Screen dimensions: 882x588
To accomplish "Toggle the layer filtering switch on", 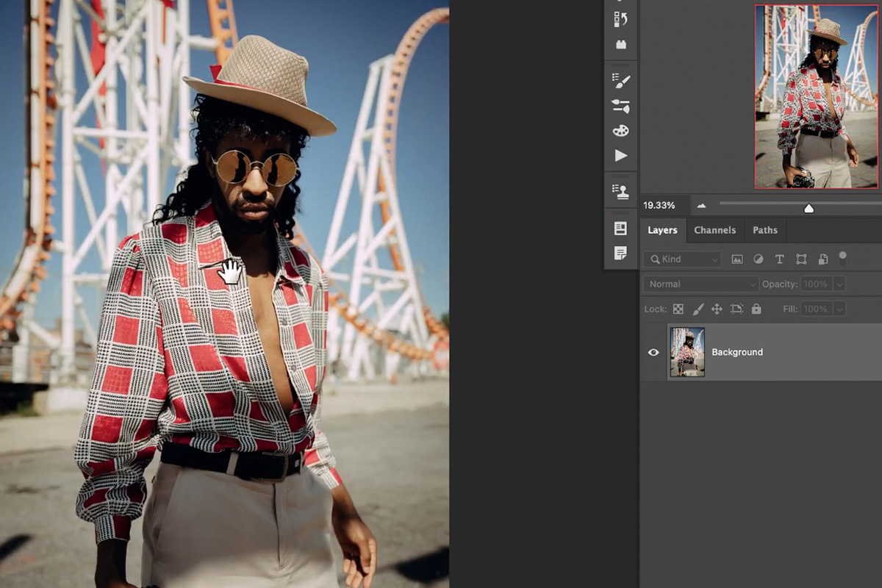I will pyautogui.click(x=843, y=258).
